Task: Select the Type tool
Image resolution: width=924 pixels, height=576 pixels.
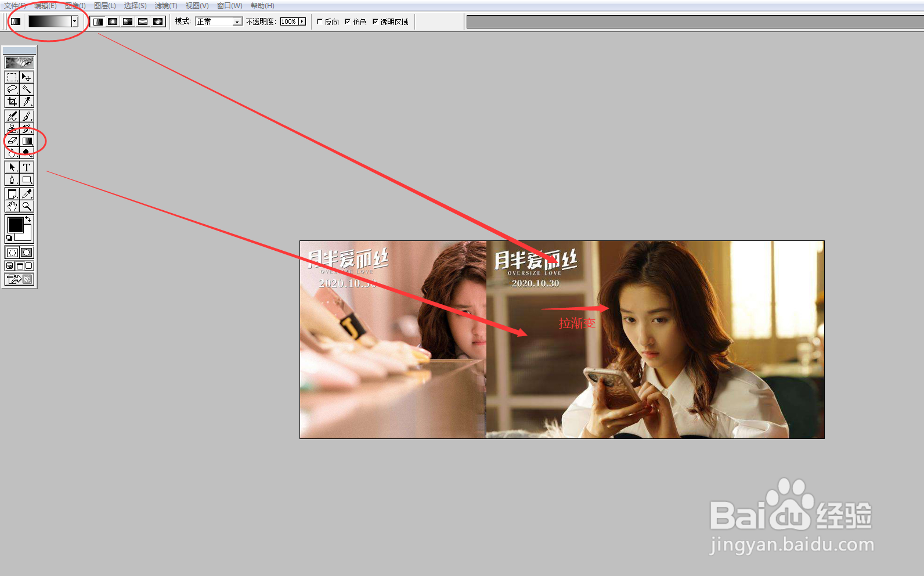Action: (27, 167)
